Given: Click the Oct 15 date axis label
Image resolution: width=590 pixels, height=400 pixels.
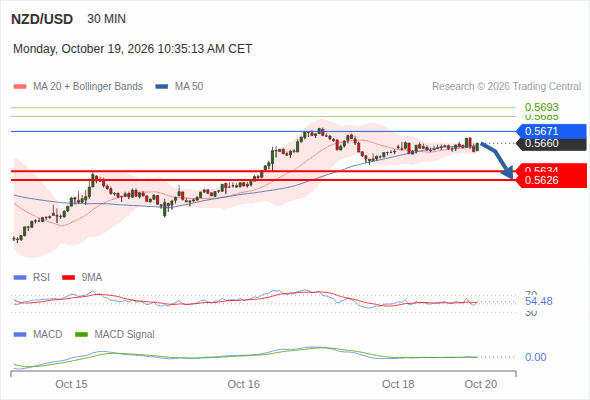Looking at the screenshot, I should [71, 384].
